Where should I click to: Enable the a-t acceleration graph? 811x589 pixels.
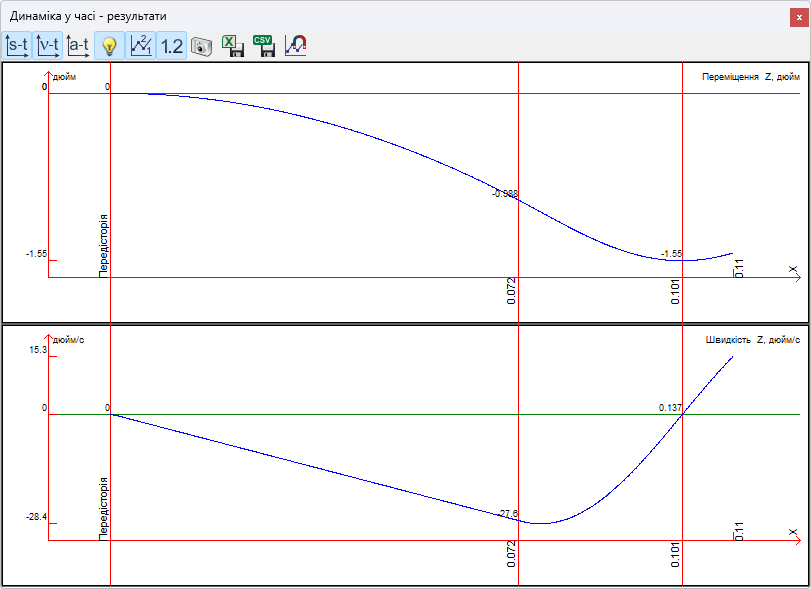79,45
